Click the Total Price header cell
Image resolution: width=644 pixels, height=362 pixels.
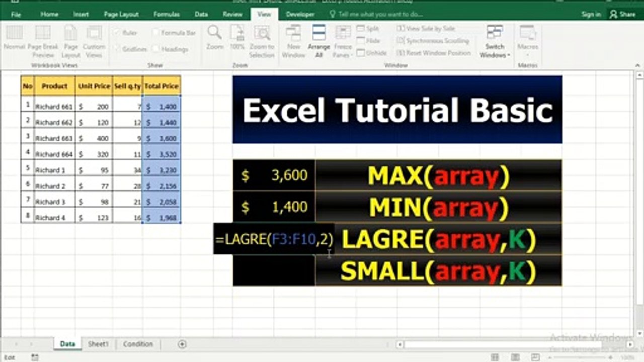162,86
